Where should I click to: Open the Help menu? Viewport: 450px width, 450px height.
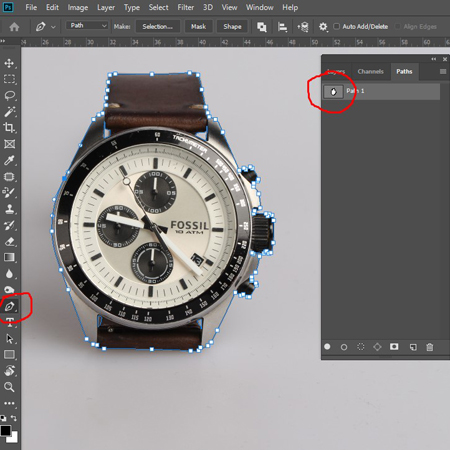tap(290, 7)
